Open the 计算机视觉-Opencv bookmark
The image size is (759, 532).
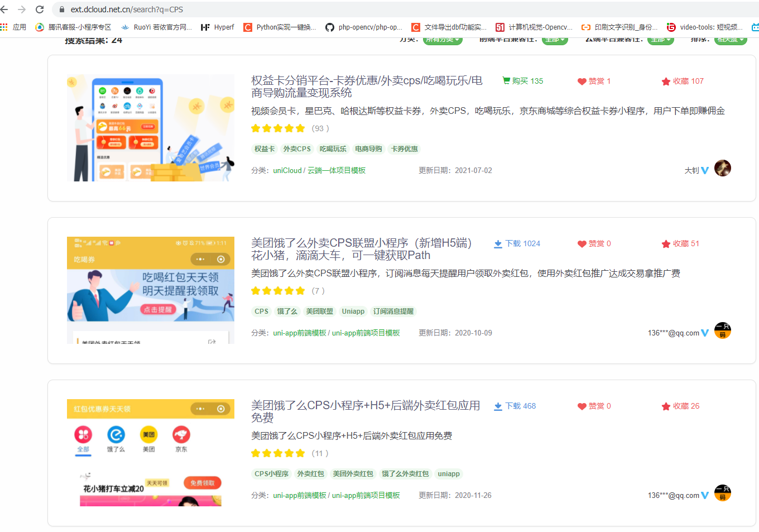pos(534,27)
